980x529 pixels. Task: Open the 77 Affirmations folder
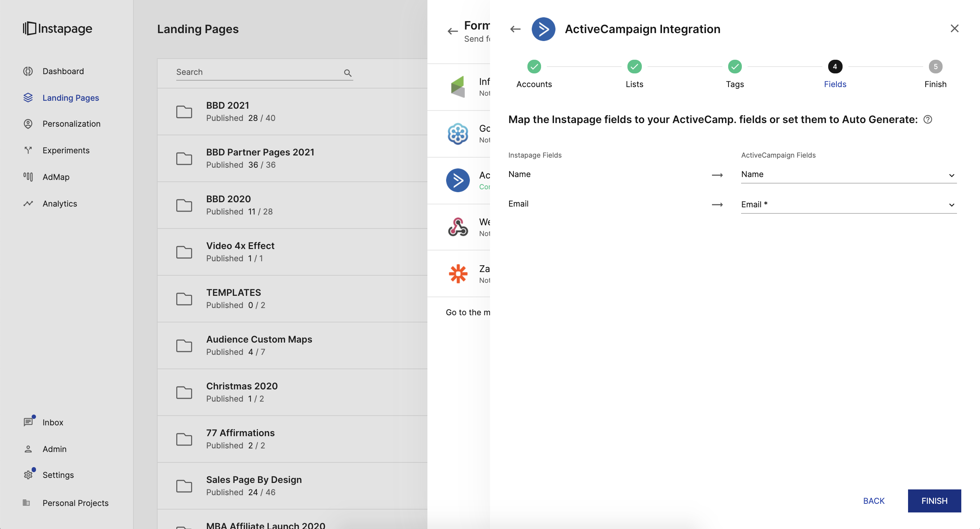[292, 439]
